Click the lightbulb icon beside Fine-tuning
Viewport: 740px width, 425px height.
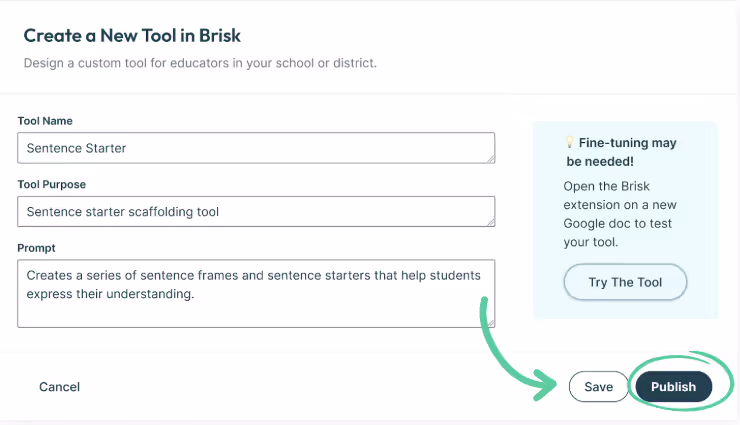570,143
